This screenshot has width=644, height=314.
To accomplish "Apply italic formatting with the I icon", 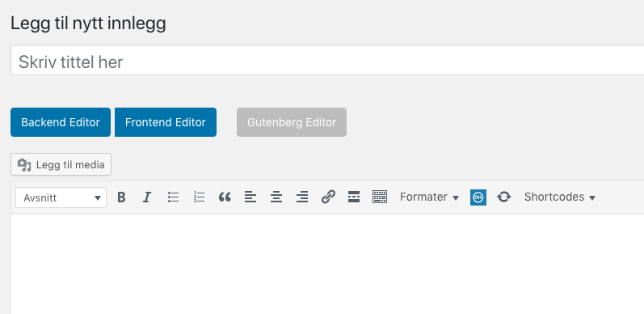I will tap(147, 197).
